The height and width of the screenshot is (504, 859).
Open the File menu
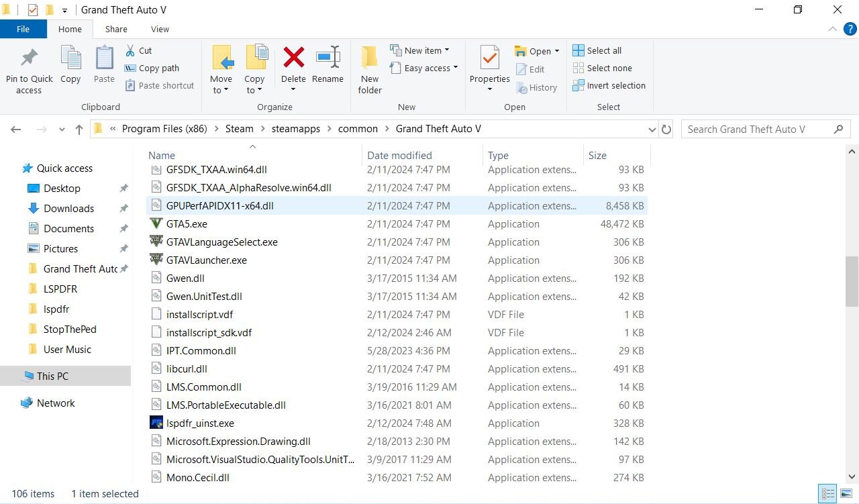click(23, 29)
